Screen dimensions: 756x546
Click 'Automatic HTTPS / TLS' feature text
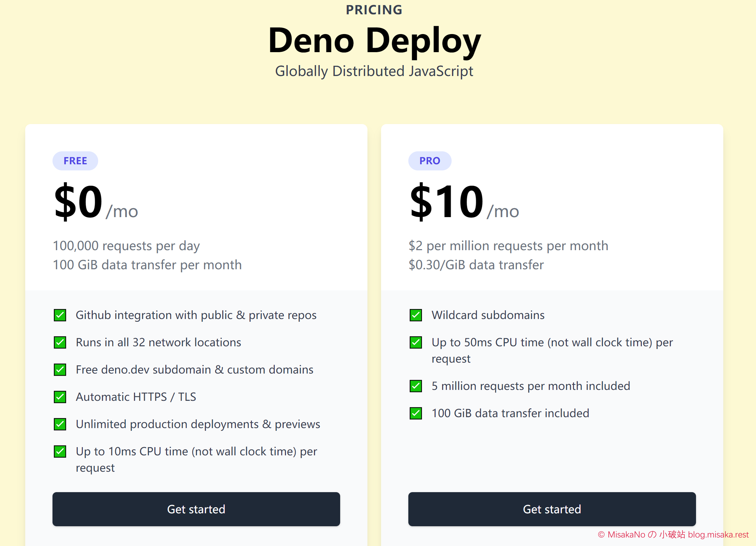(x=136, y=397)
